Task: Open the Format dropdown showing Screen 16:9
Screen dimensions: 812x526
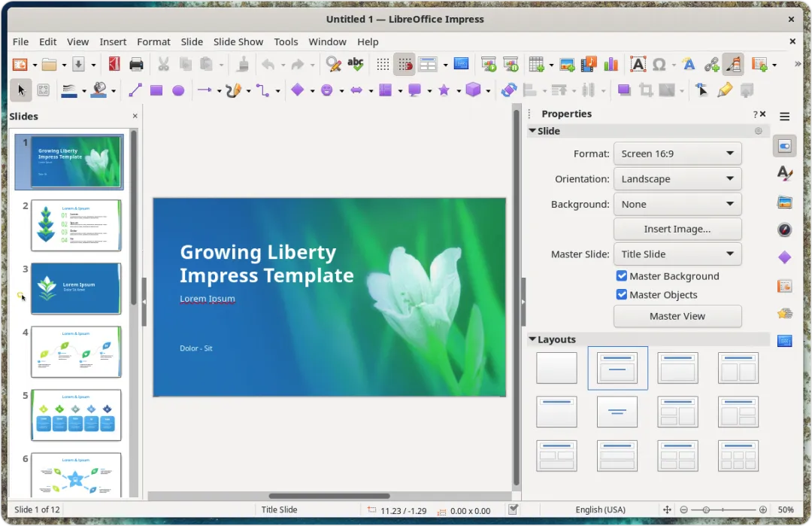Action: pyautogui.click(x=677, y=154)
